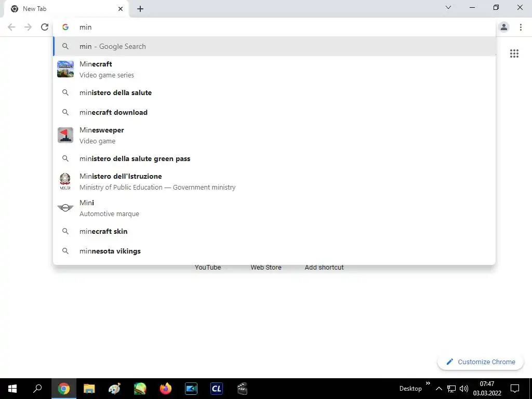Open the volume control tray icon
Screen dimensions: 532x399
pyautogui.click(x=464, y=389)
